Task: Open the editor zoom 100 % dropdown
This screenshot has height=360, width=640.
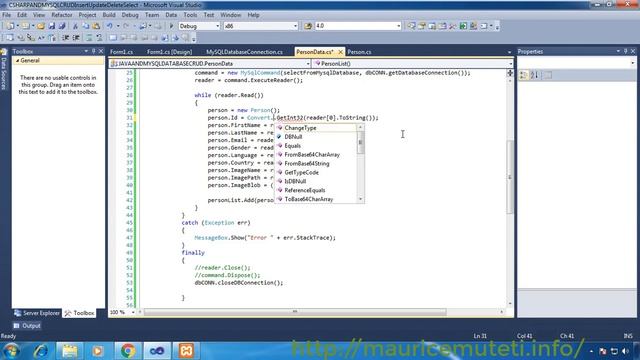Action: click(x=132, y=312)
